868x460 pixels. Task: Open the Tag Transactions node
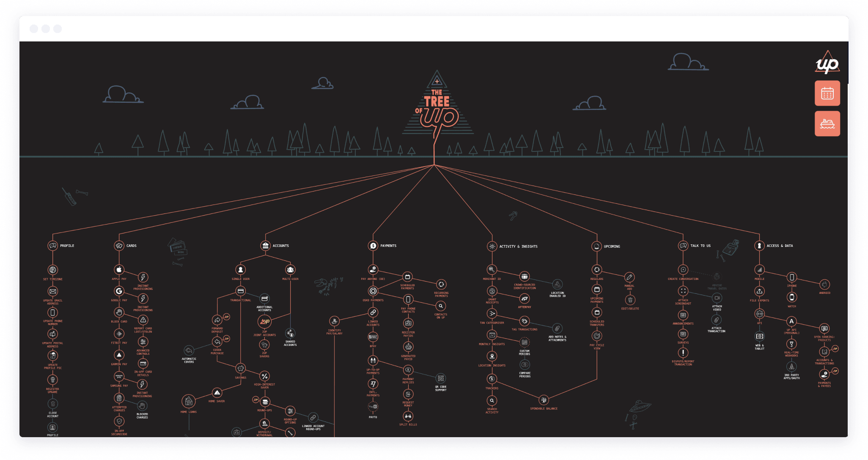[x=525, y=321]
